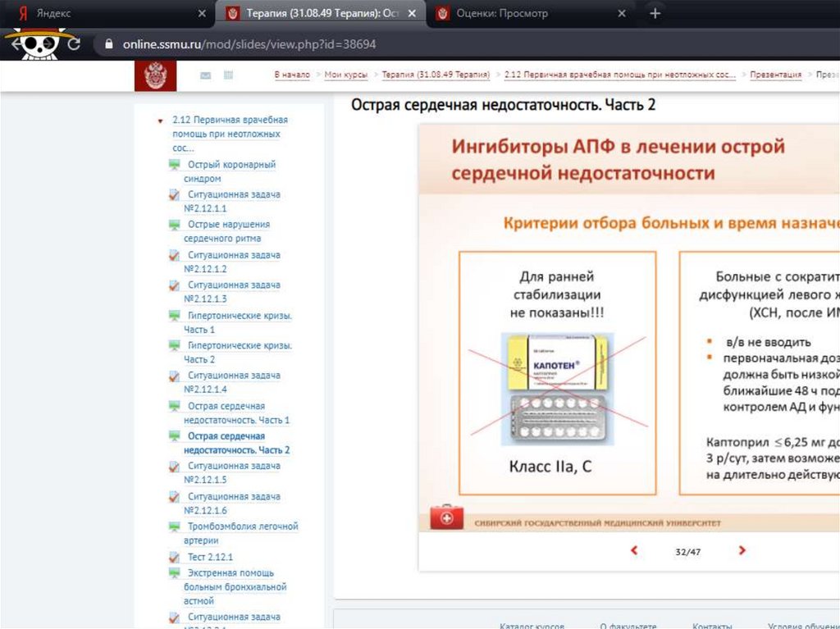The image size is (840, 629).
Task: Click the slide heading Ингибиторы АПФ
Action: click(618, 160)
